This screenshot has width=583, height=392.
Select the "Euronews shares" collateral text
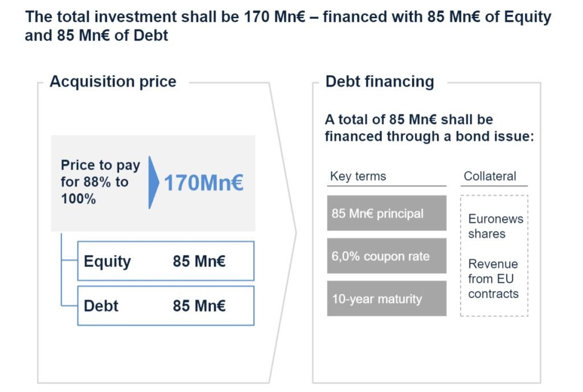[495, 226]
